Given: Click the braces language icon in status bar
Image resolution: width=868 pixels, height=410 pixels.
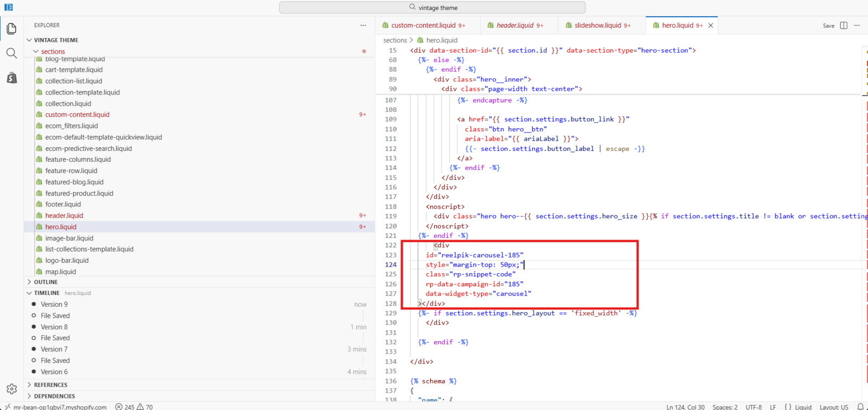Looking at the screenshot, I should (x=788, y=407).
